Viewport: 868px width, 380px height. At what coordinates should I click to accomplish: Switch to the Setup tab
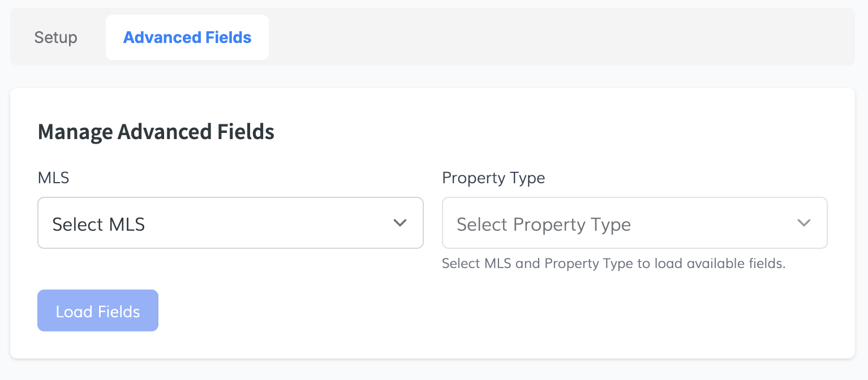(x=56, y=37)
